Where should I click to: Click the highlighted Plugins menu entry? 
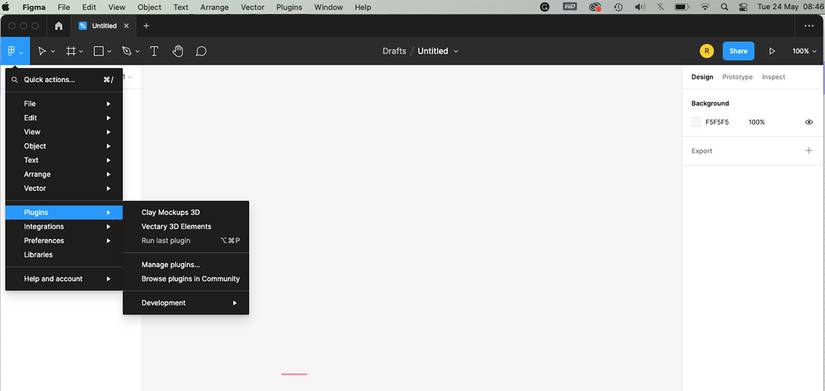64,212
